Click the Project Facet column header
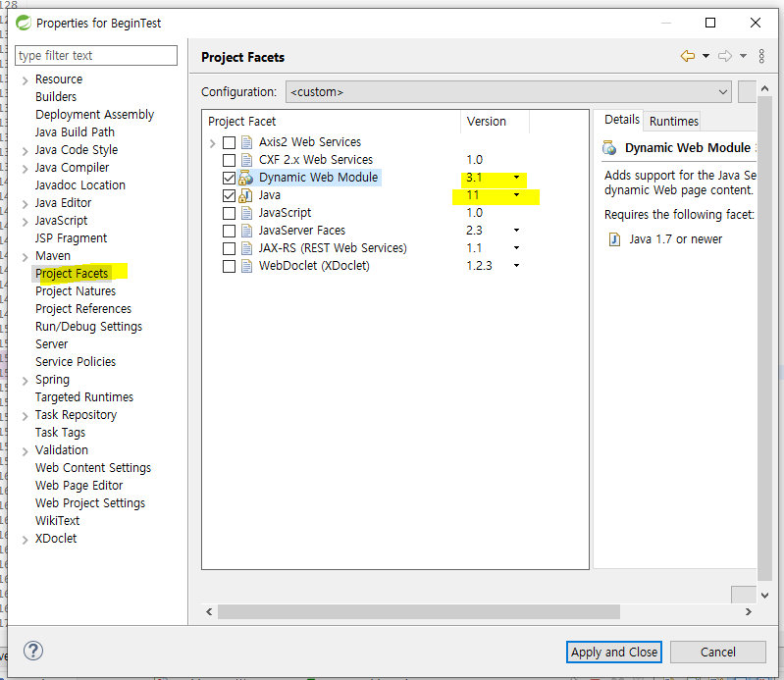The height and width of the screenshot is (680, 784). (332, 122)
